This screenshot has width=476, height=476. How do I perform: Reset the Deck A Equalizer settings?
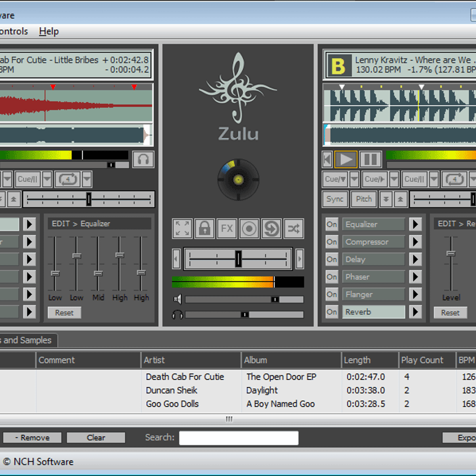point(64,313)
